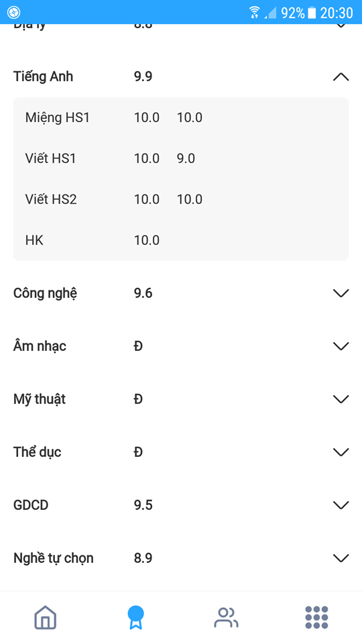Select the Tiếng Anh subject label
The image size is (362, 644).
point(43,76)
